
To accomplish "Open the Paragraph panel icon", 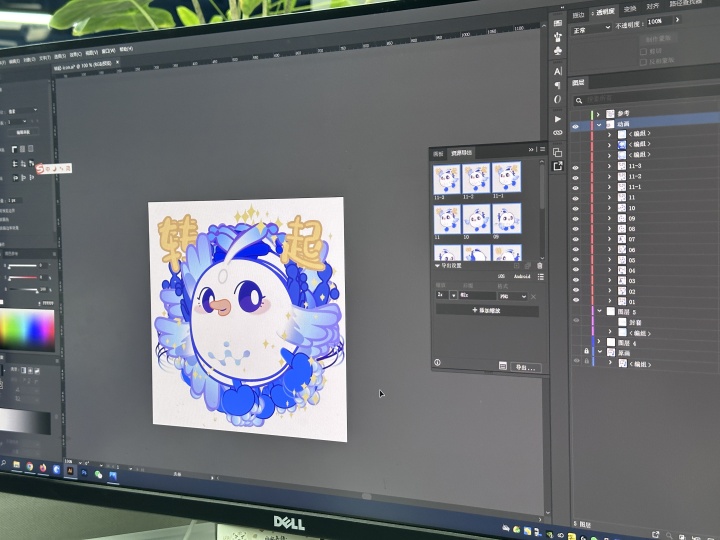I will 557,85.
